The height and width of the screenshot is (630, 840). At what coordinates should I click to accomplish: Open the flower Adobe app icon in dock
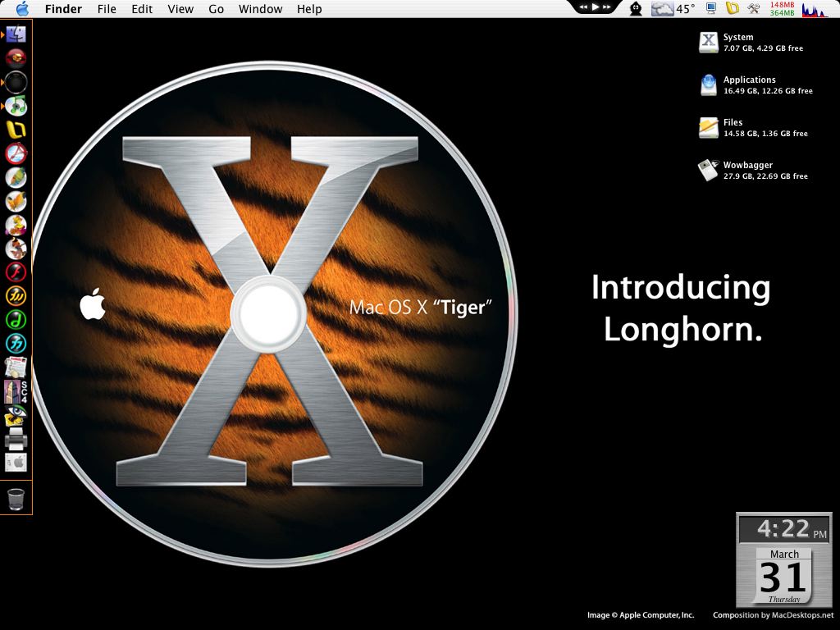click(x=16, y=225)
